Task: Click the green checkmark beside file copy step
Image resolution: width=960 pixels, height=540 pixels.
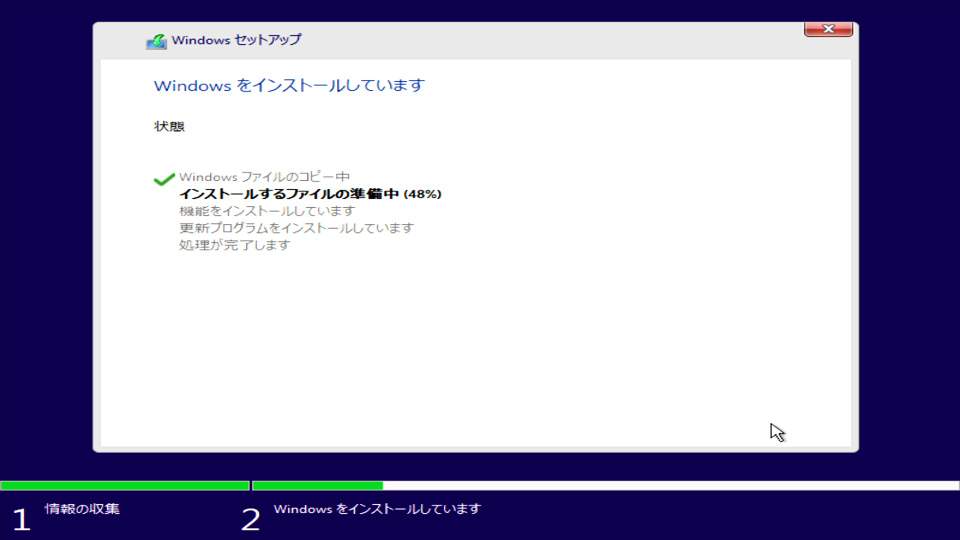Action: click(x=164, y=179)
